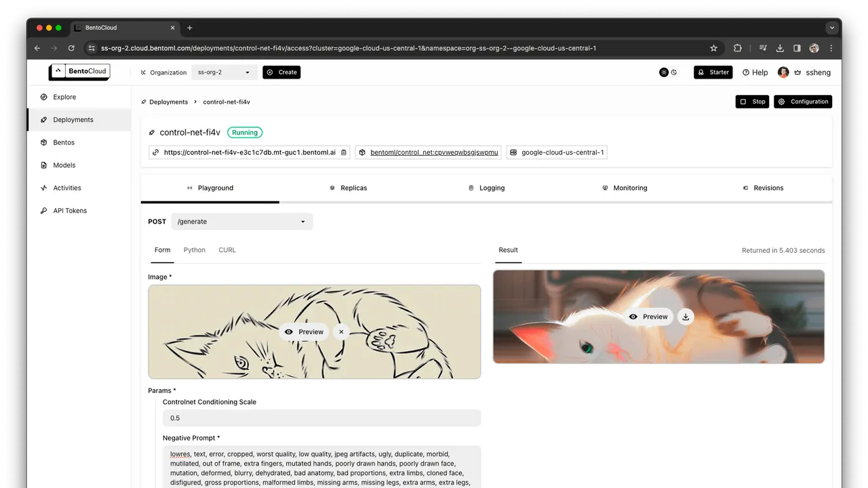Screen dimensions: 868x488
Task: Switch to light theme with the sun icon
Action: (664, 73)
